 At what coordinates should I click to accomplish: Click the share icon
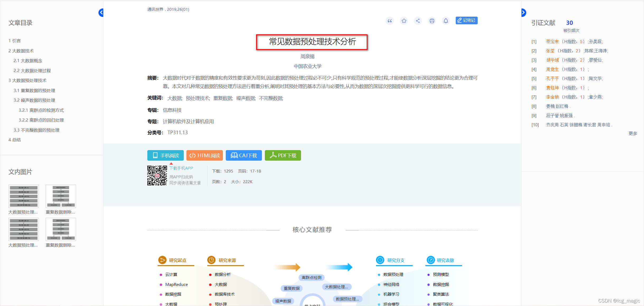click(x=418, y=21)
